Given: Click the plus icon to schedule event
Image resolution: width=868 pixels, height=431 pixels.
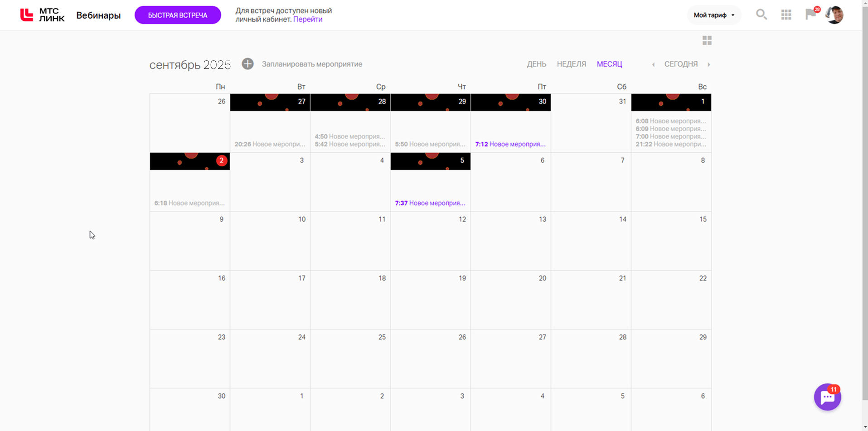Looking at the screenshot, I should click(247, 64).
